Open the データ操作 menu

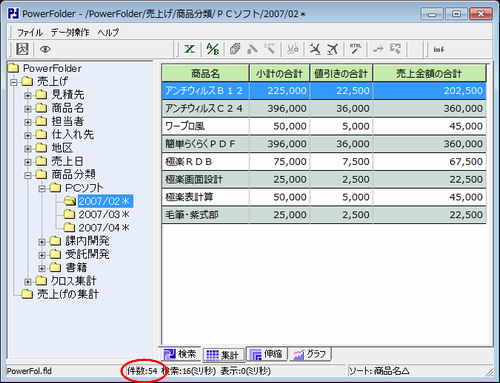pyautogui.click(x=70, y=32)
